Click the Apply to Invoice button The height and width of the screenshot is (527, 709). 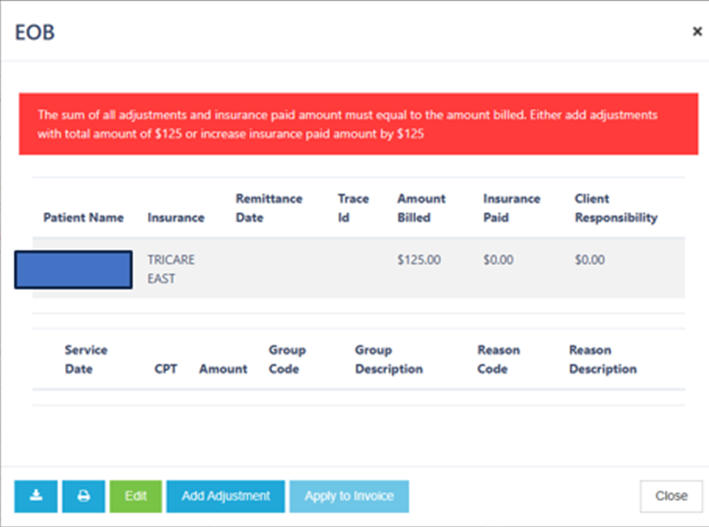[x=349, y=496]
